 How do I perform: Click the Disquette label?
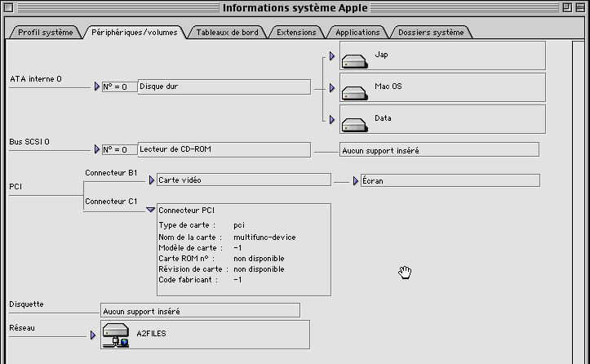(x=26, y=304)
